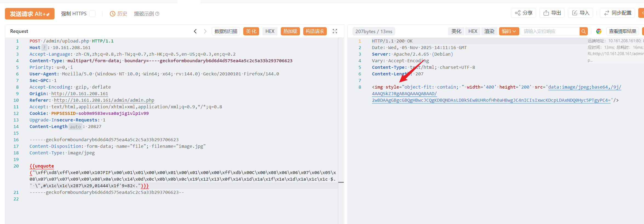This screenshot has width=644, height=224.
Task: Click the request editor scrollbar marker
Action: [341, 182]
